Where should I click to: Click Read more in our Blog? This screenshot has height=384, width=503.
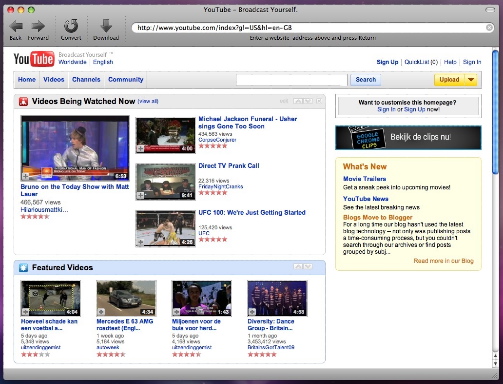(443, 261)
